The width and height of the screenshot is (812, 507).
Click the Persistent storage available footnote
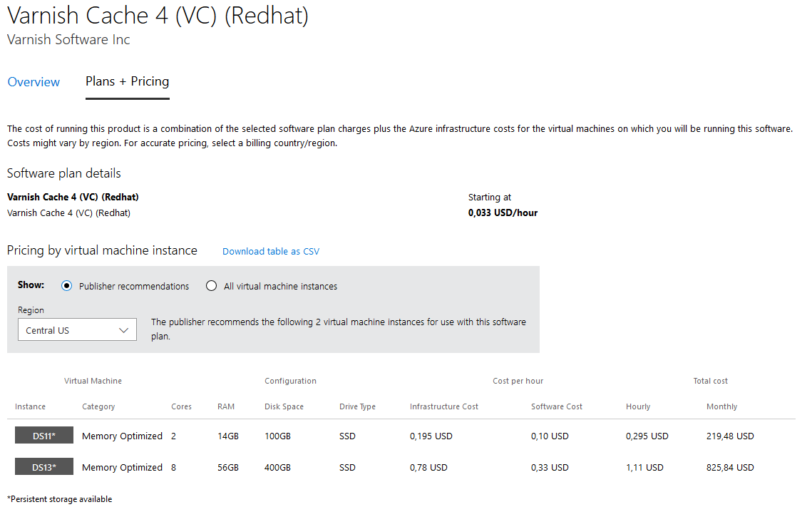pos(60,499)
